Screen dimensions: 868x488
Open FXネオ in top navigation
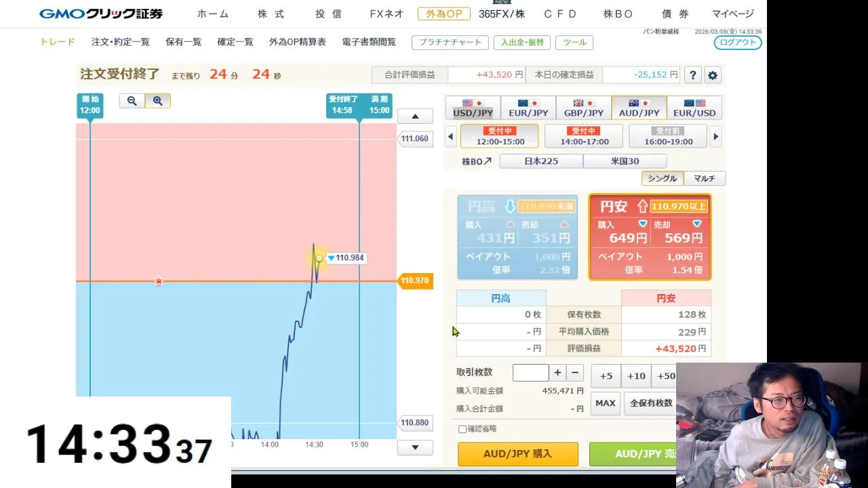pyautogui.click(x=387, y=14)
